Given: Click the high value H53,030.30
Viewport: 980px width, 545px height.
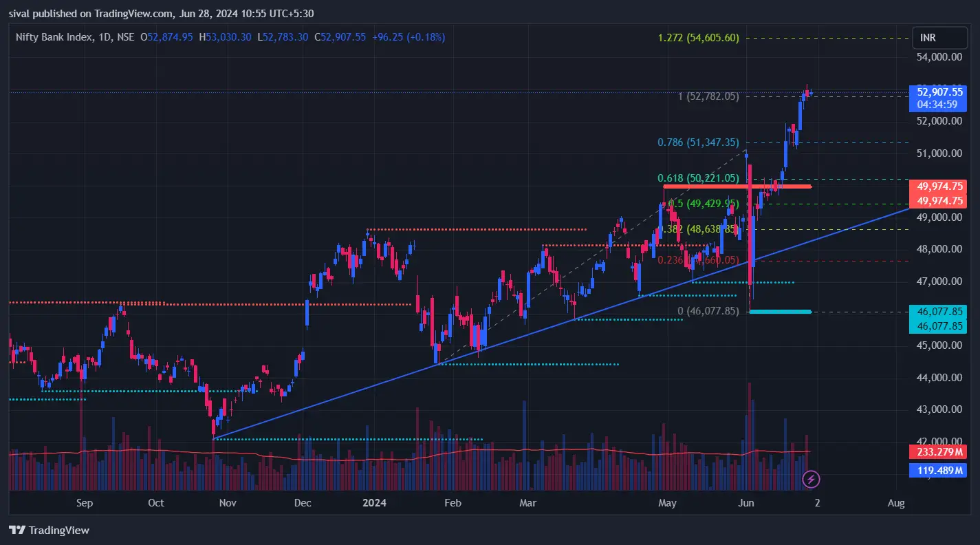Looking at the screenshot, I should tap(226, 37).
